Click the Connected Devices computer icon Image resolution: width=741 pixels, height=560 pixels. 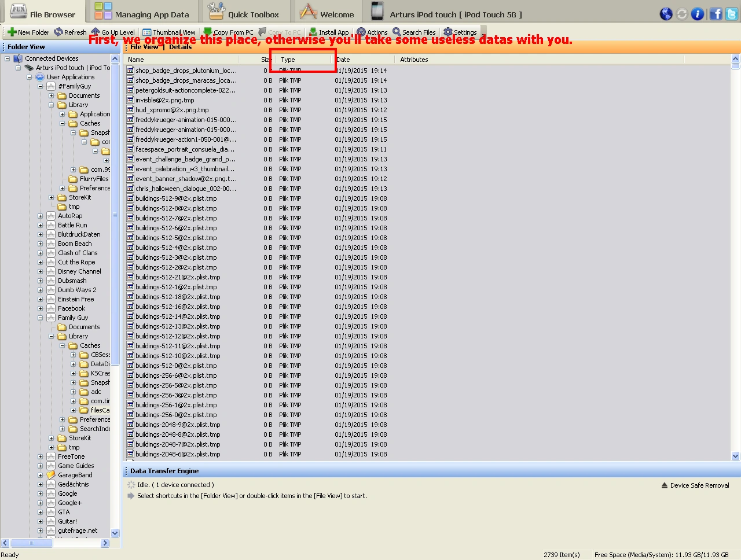[x=18, y=58]
